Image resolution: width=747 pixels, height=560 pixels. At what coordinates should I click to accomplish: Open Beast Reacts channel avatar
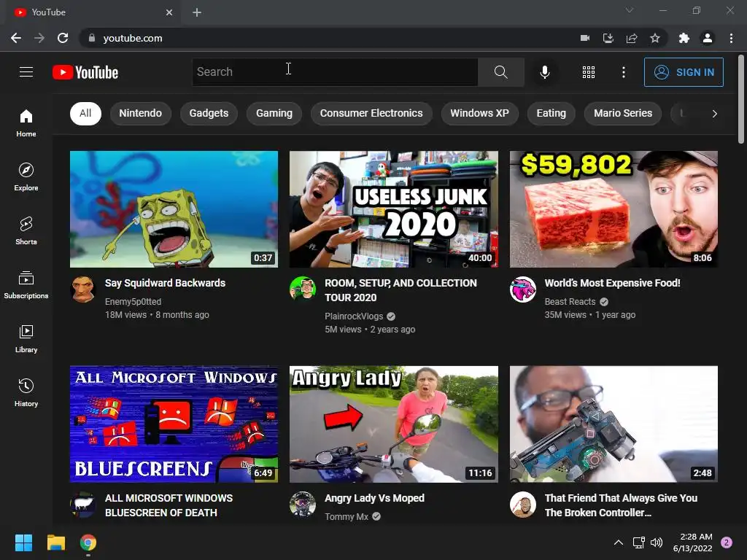[x=522, y=289]
